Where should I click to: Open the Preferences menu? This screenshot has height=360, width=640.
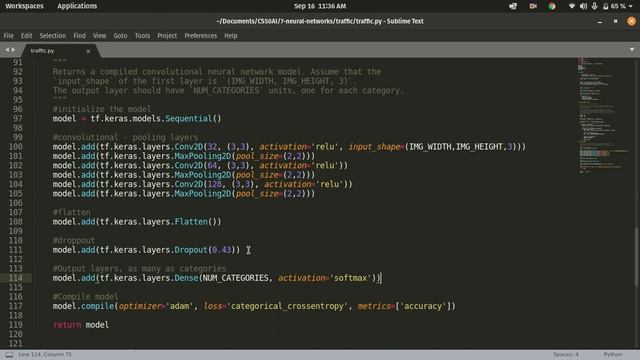point(200,36)
